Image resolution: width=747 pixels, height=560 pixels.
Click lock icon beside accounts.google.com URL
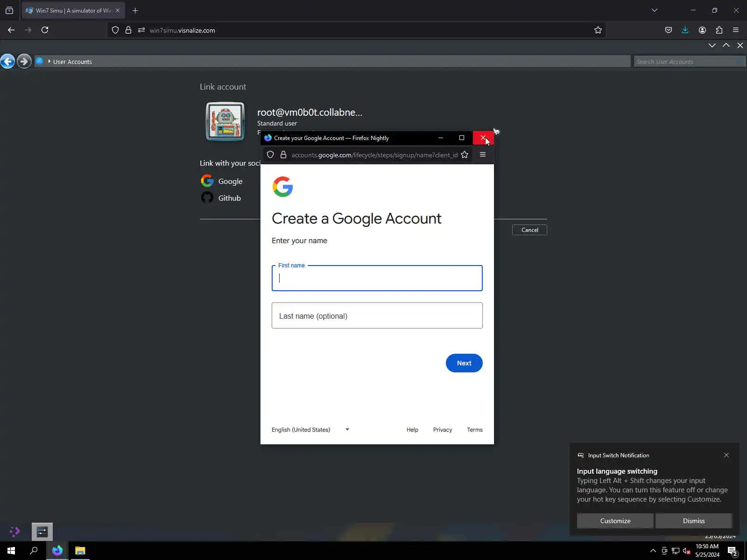[283, 155]
